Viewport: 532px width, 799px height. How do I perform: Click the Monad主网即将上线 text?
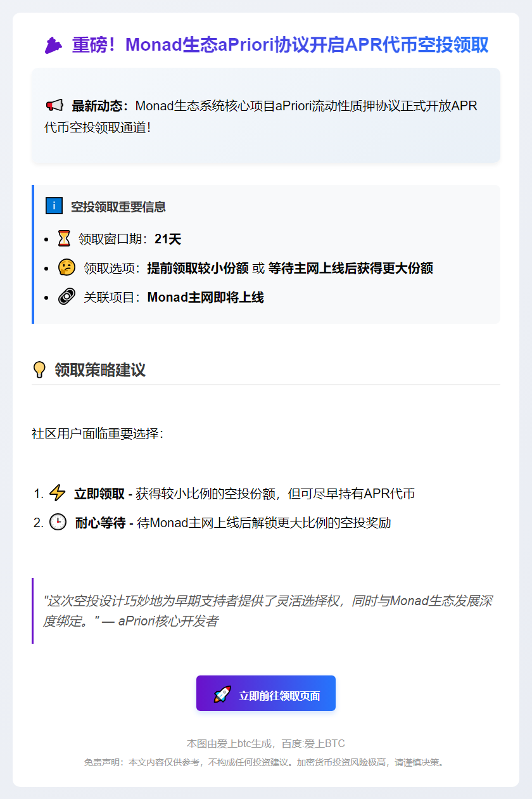[x=205, y=298]
